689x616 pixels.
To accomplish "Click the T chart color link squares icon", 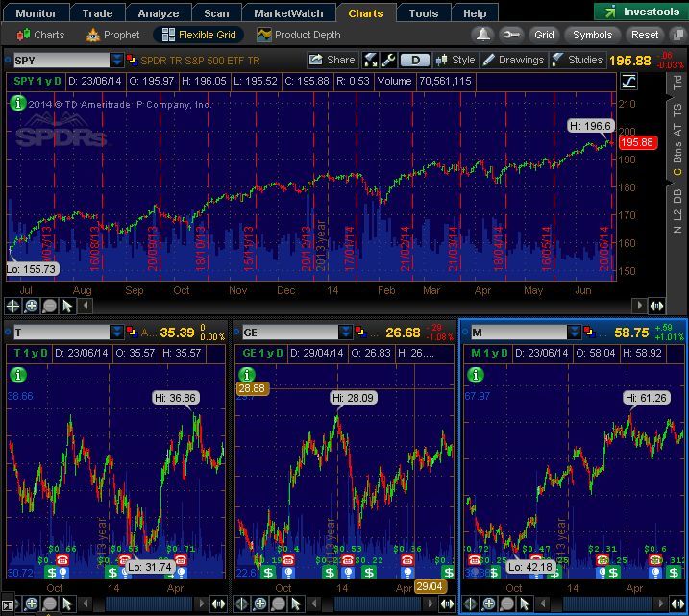I will [x=132, y=332].
